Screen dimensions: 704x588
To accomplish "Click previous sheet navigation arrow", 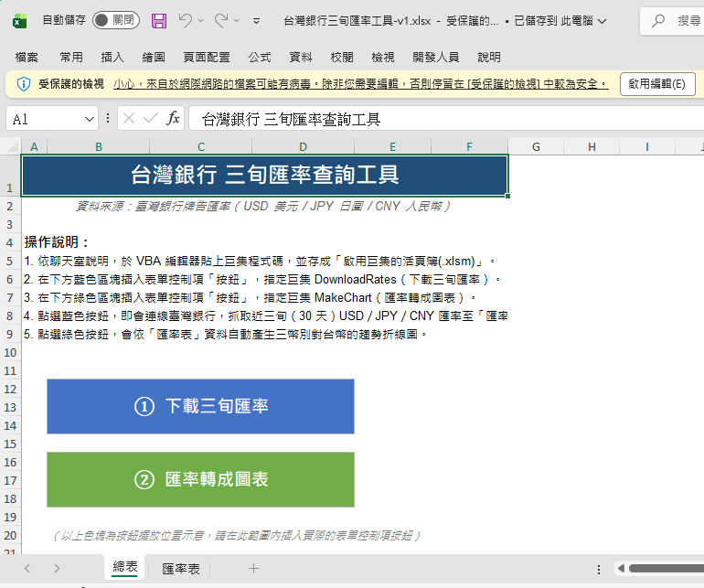I will [x=27, y=568].
